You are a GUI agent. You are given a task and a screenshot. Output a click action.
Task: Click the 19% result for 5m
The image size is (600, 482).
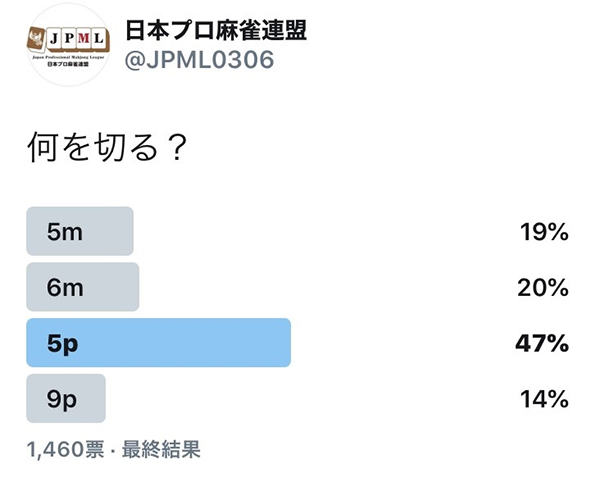(544, 232)
